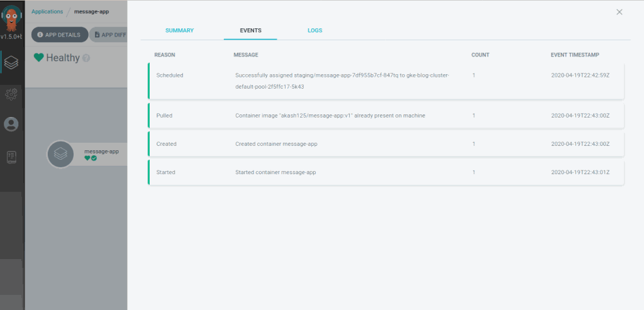Click the health help question-mark icon
The height and width of the screenshot is (310, 644).
coord(86,58)
